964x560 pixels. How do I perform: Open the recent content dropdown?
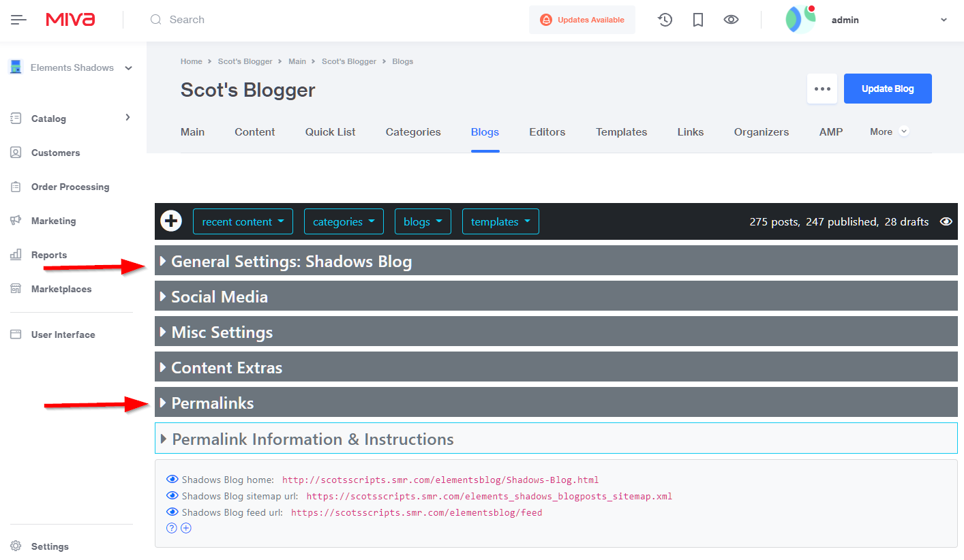click(243, 221)
